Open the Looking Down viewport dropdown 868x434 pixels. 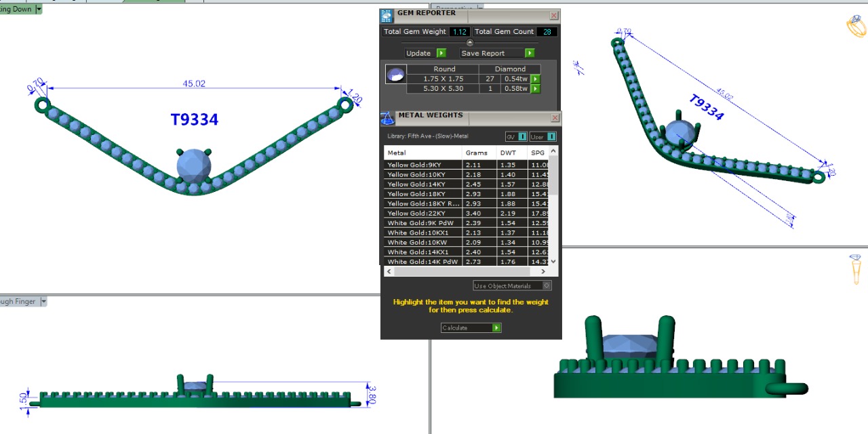[x=38, y=9]
